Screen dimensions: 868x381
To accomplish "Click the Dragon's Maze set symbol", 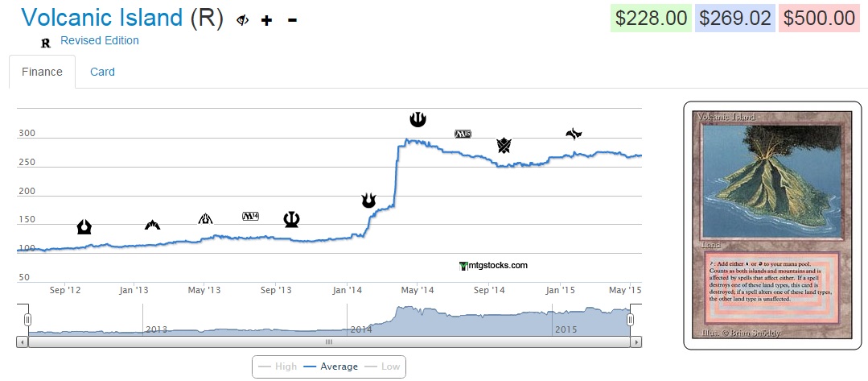I will [x=206, y=218].
